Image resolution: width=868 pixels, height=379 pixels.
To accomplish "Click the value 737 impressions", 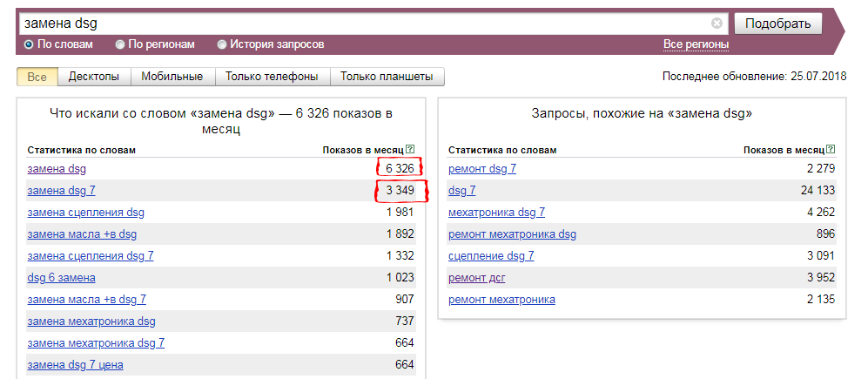I will click(x=405, y=321).
